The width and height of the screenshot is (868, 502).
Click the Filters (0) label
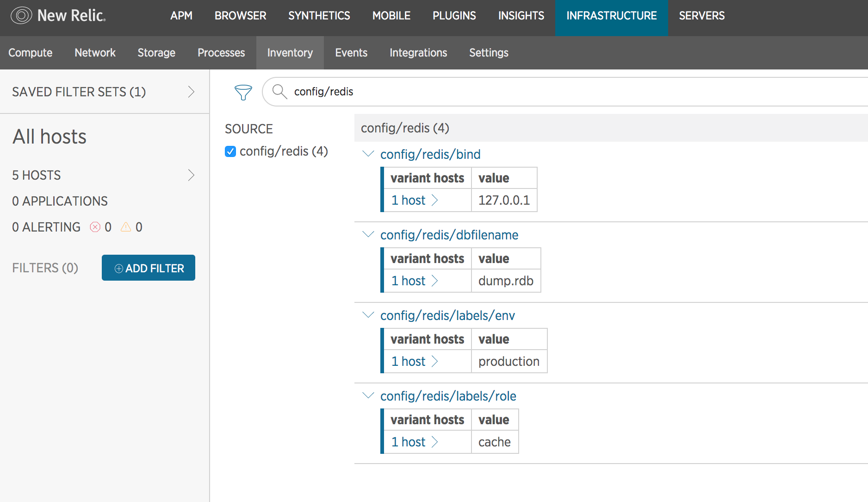[x=45, y=268]
